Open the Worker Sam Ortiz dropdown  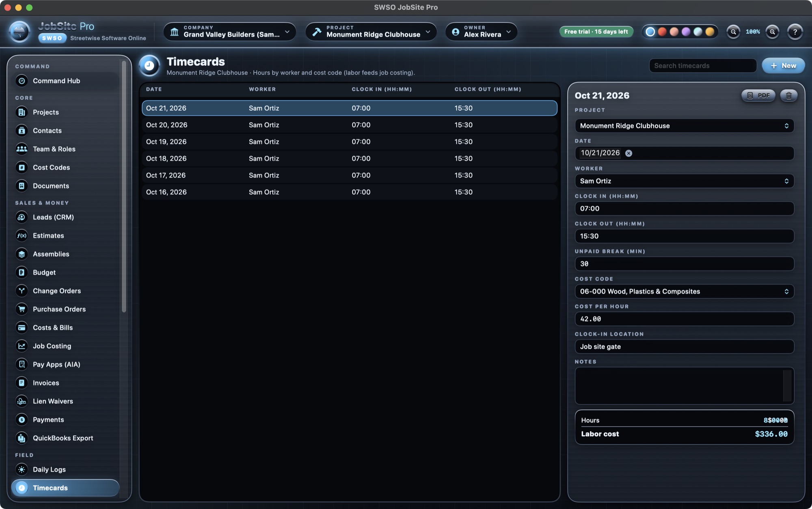[684, 181]
